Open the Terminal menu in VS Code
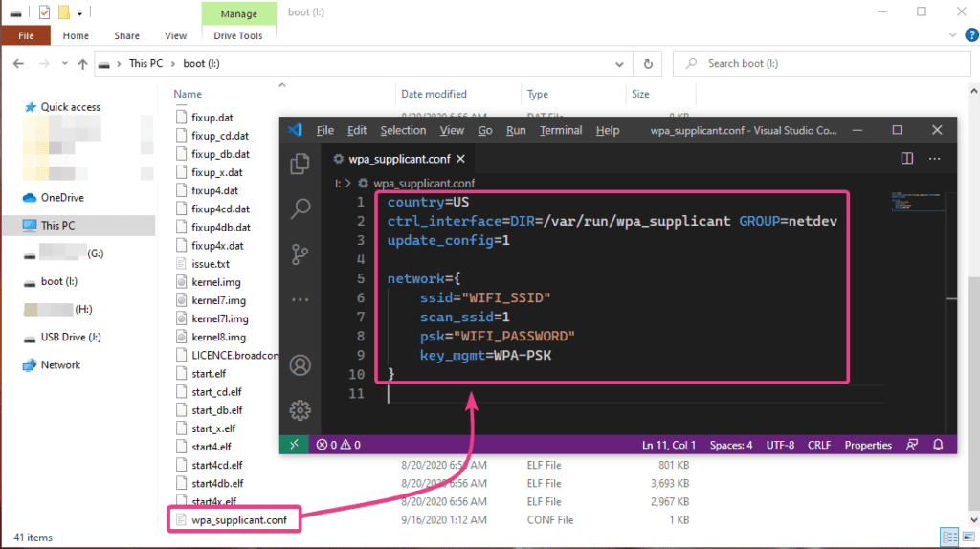The image size is (980, 549). coord(560,130)
